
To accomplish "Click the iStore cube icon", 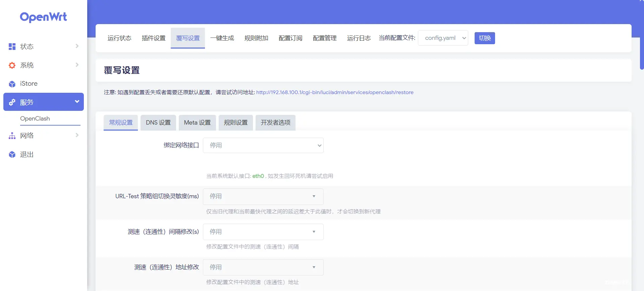I will pos(12,84).
